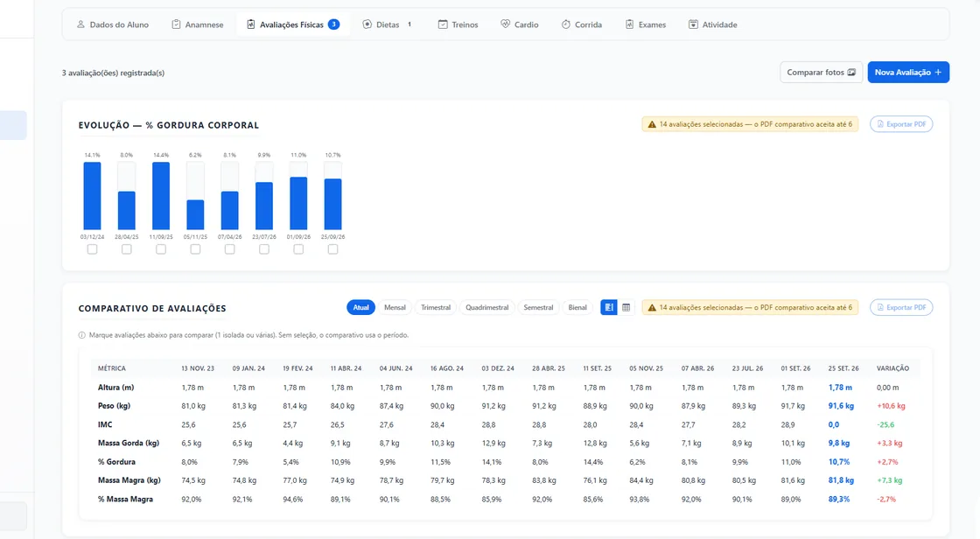Click the 11.0% bar for 01/09/26

pyautogui.click(x=298, y=203)
